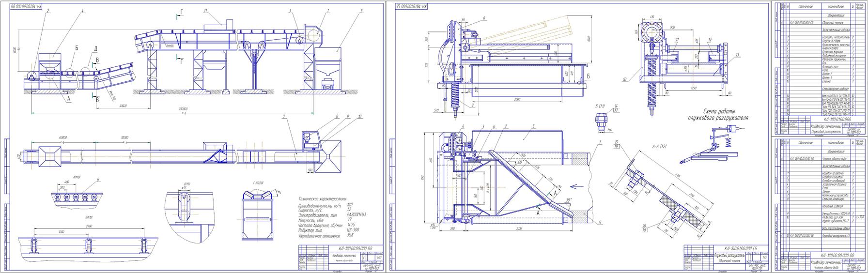This screenshot has height=273, width=868.
Task: Click 'Наименование' header in lower specification table
Action: [x=836, y=143]
